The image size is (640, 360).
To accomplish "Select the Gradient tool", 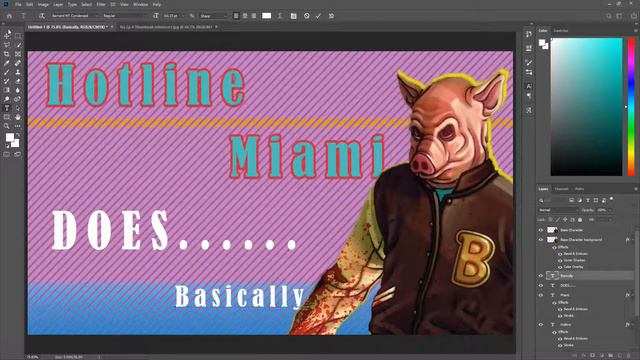I will coord(7,90).
